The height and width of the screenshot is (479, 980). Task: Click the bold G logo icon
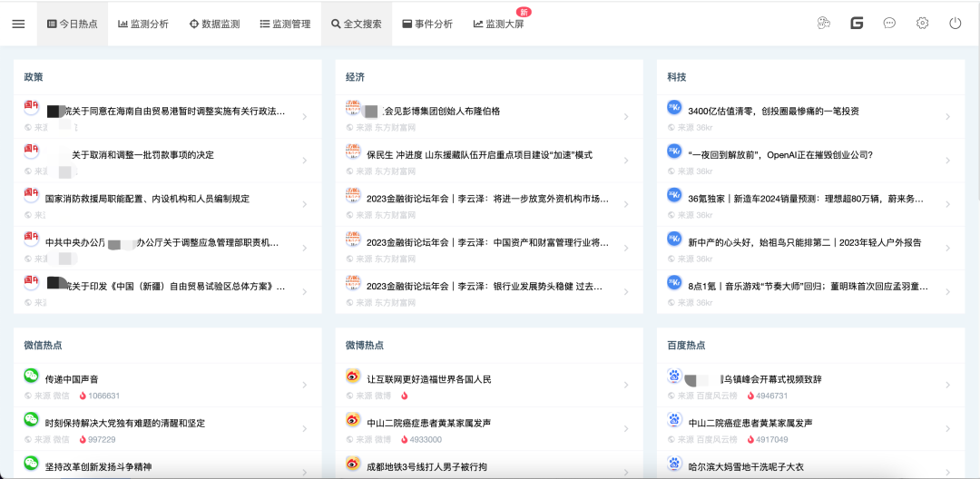[857, 24]
